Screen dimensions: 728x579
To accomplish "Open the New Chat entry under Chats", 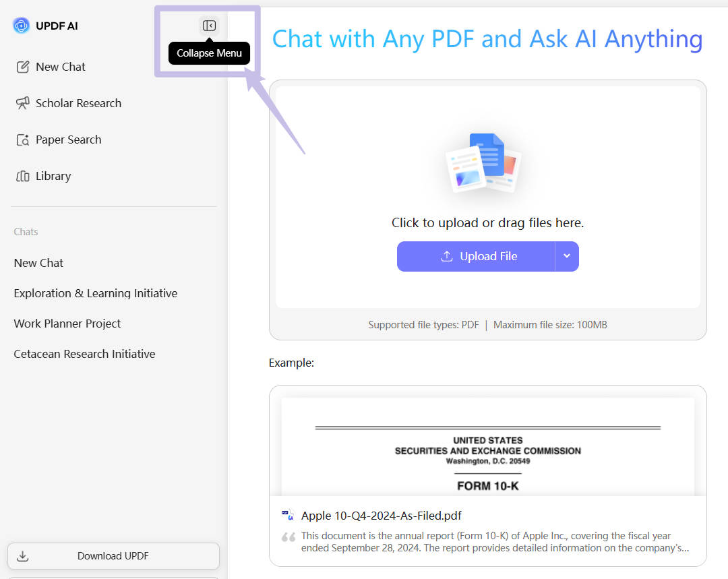I will [38, 263].
